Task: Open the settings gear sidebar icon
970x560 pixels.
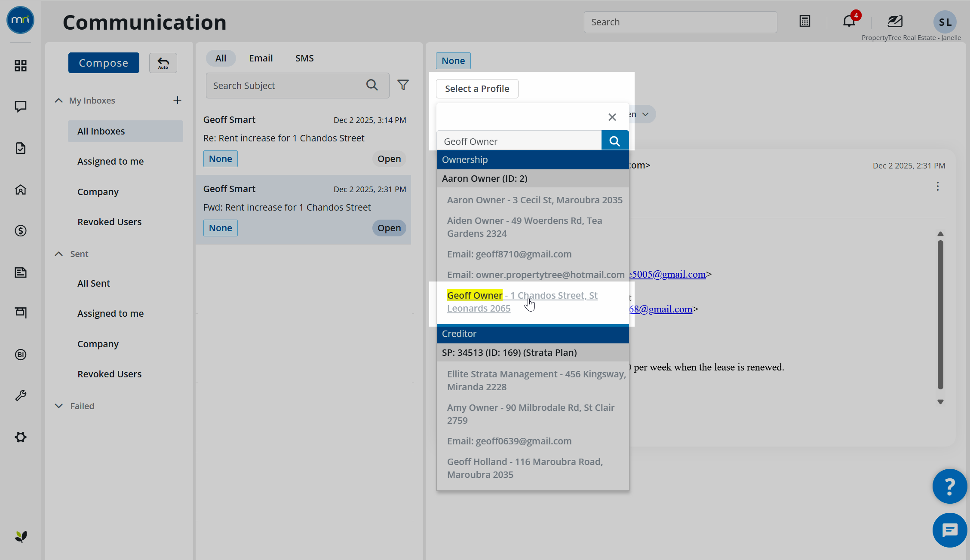Action: [x=21, y=437]
